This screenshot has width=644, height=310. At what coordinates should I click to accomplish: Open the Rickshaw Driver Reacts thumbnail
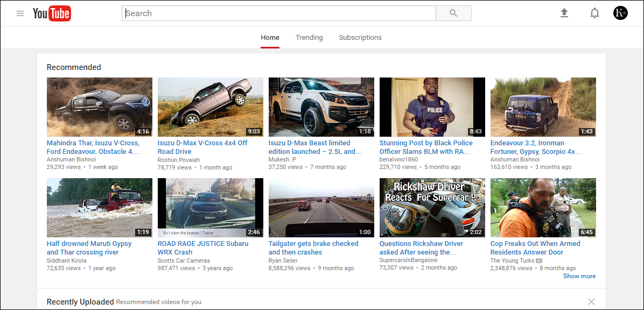(432, 208)
